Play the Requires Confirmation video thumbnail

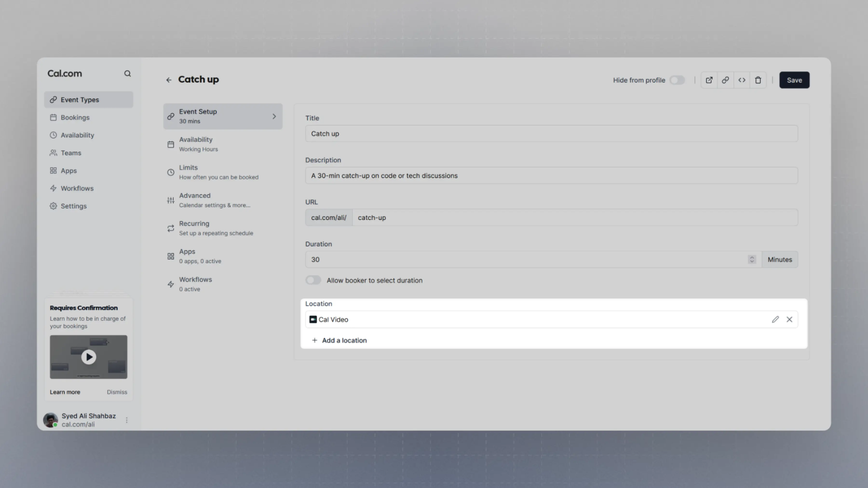[88, 357]
